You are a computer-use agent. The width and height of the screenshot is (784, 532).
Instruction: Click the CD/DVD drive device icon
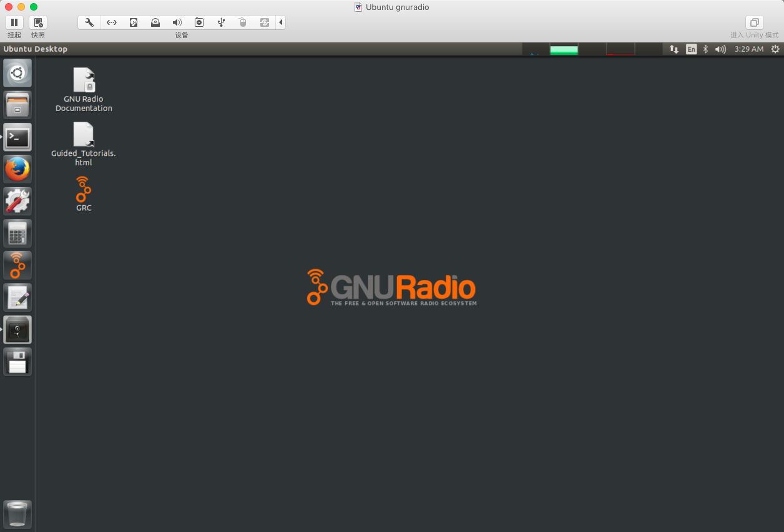click(x=155, y=22)
